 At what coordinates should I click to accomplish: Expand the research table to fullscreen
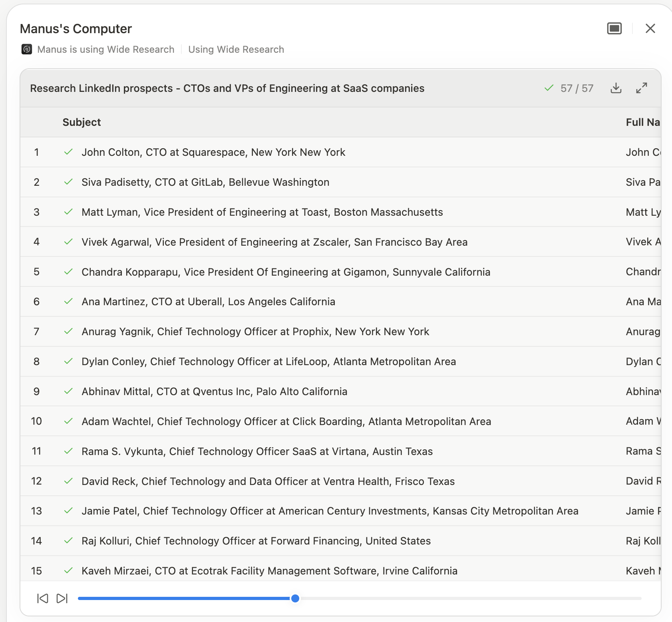(642, 88)
